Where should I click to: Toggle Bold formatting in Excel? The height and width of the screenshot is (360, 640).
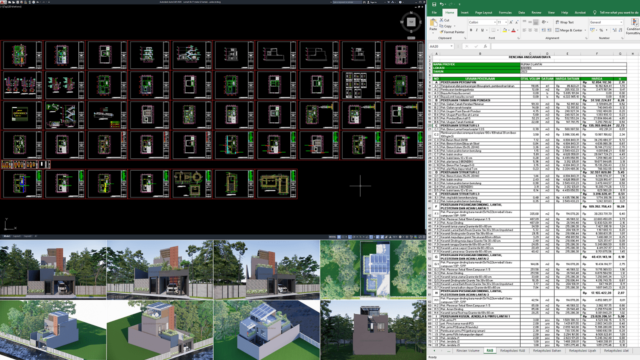471,30
